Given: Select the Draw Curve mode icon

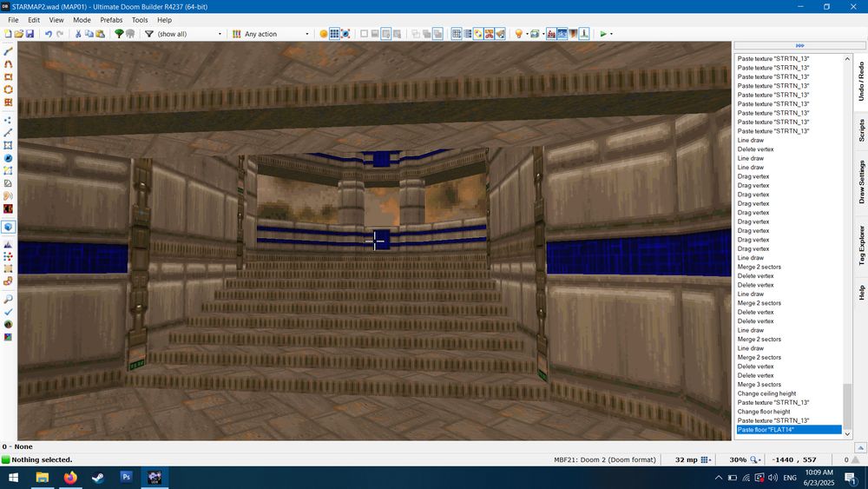Looking at the screenshot, I should pyautogui.click(x=9, y=63).
